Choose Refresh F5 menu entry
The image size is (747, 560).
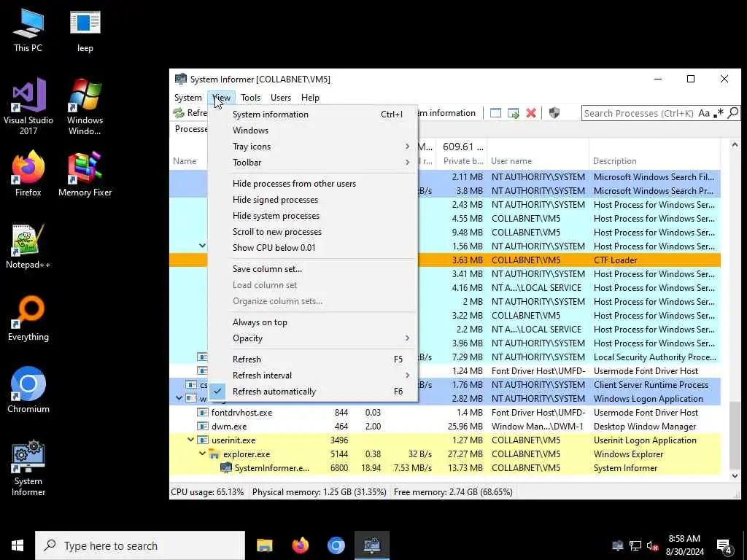[x=313, y=359]
